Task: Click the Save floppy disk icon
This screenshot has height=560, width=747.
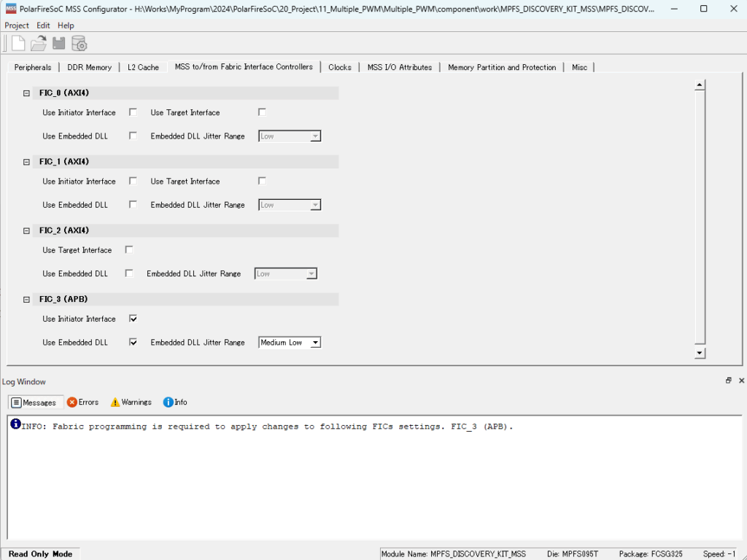Action: (58, 44)
